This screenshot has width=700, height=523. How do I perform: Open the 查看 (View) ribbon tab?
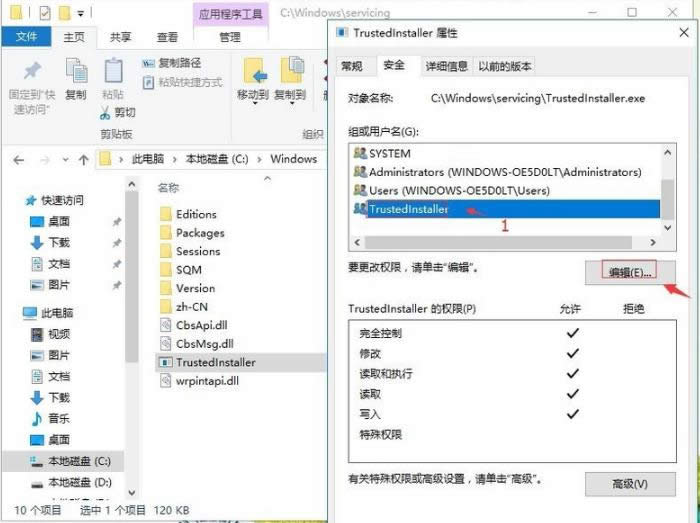pyautogui.click(x=167, y=37)
